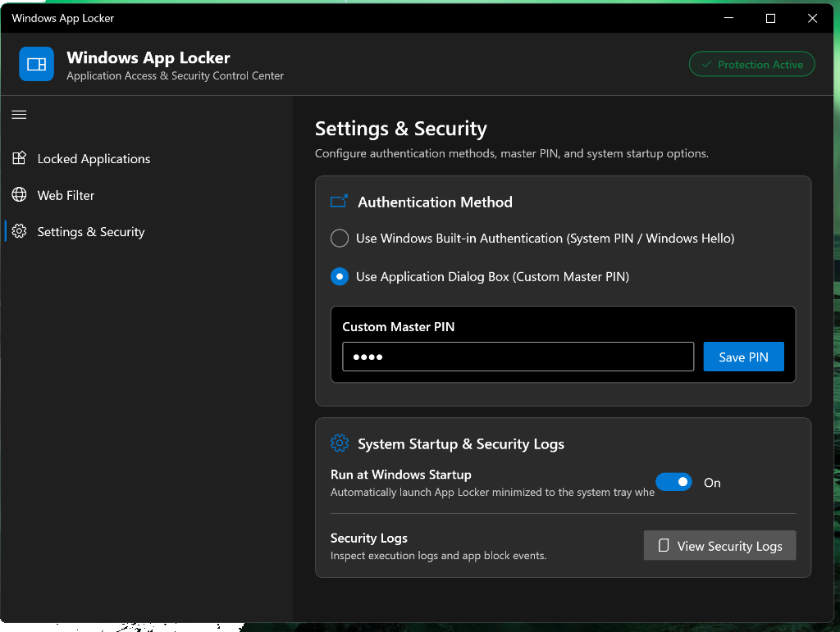Save the custom master PIN
Viewport: 840px width, 632px height.
(x=743, y=357)
